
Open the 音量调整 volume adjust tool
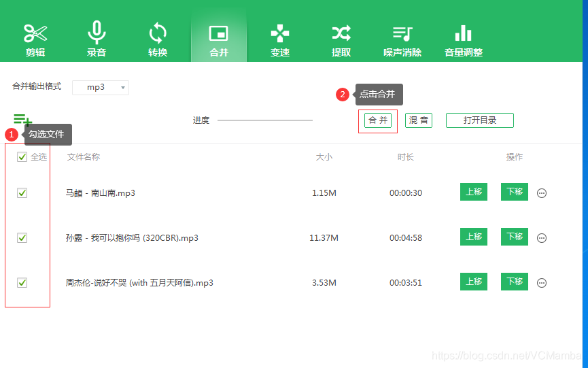464,41
